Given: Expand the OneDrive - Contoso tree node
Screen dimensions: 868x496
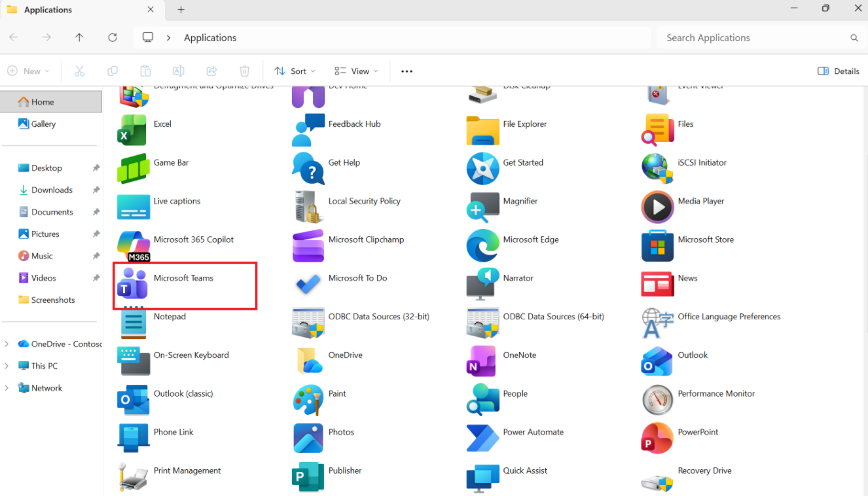Looking at the screenshot, I should click(x=7, y=344).
